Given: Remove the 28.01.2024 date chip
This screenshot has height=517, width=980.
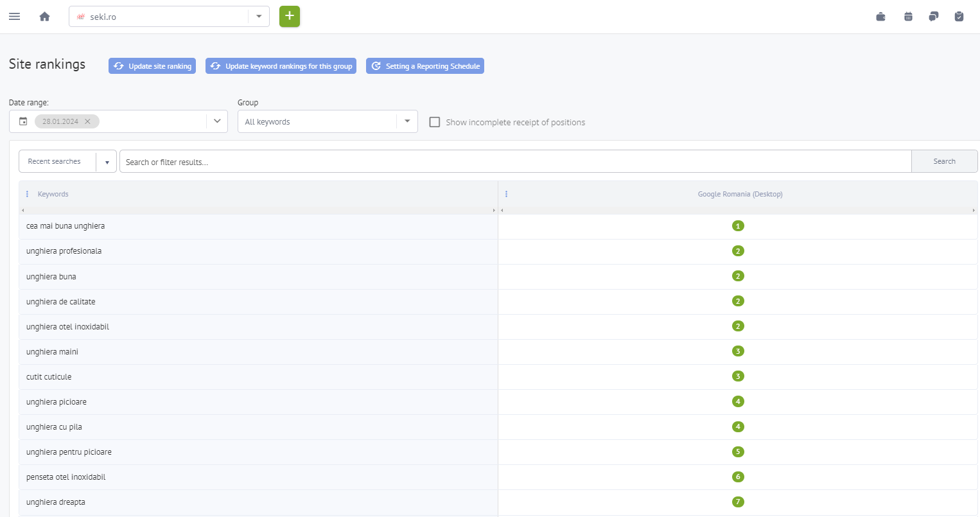Looking at the screenshot, I should click(88, 121).
